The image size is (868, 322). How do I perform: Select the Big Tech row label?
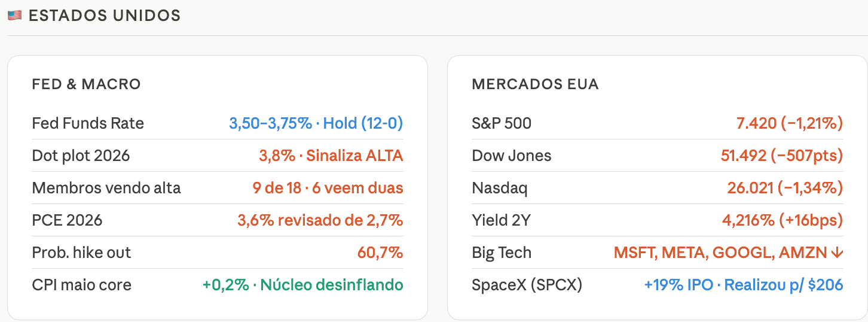[502, 253]
